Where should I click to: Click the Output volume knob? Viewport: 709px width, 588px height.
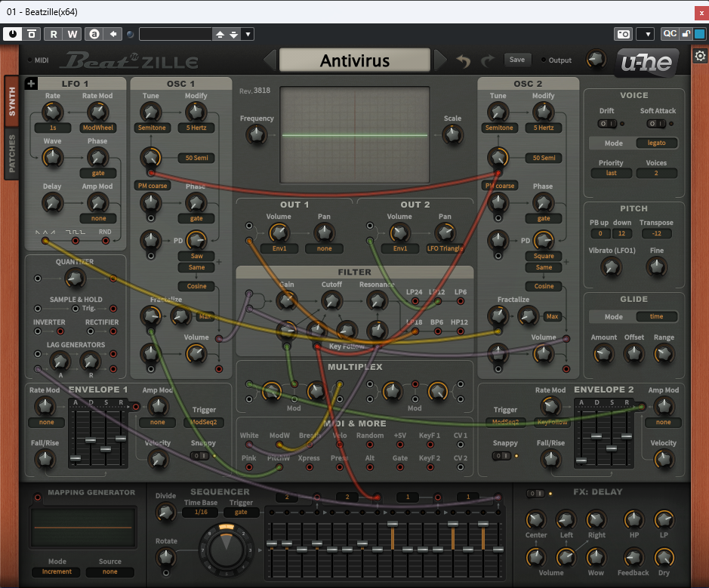[596, 59]
